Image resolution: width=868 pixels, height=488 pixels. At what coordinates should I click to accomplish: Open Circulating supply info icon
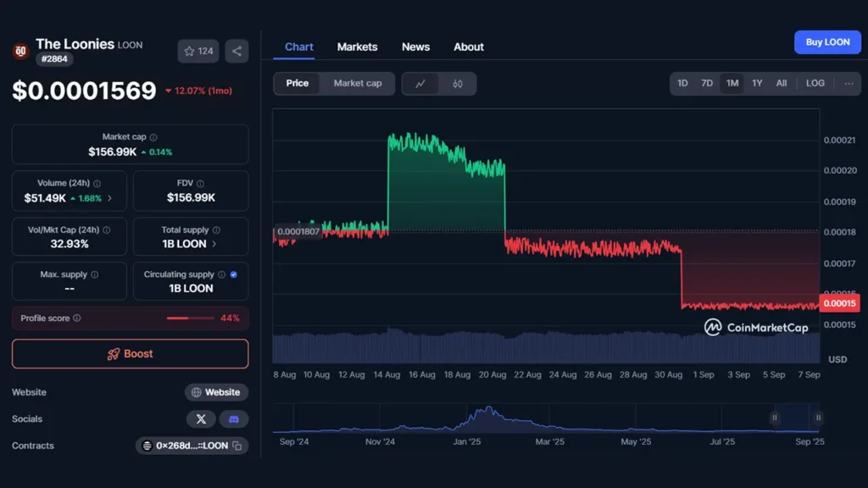(x=221, y=274)
